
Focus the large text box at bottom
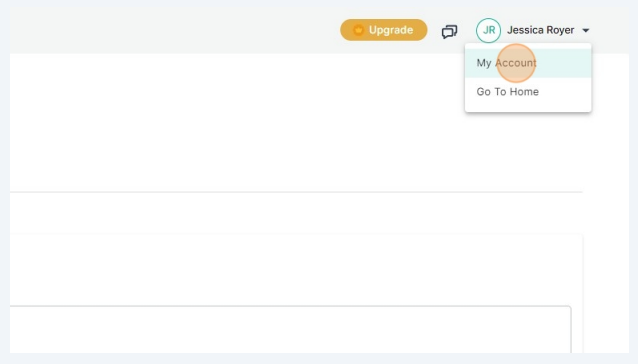(290, 330)
